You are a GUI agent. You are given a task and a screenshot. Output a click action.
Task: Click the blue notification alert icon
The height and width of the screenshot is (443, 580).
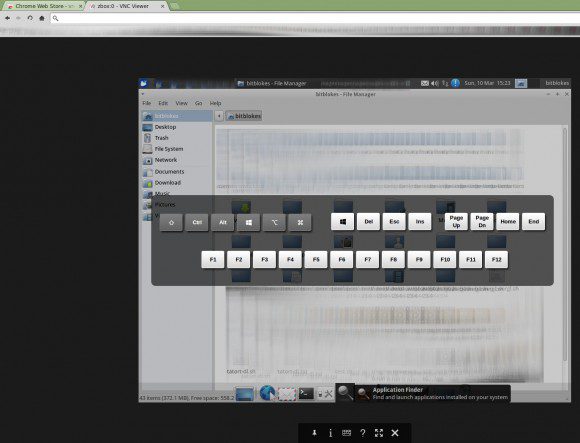(x=455, y=83)
